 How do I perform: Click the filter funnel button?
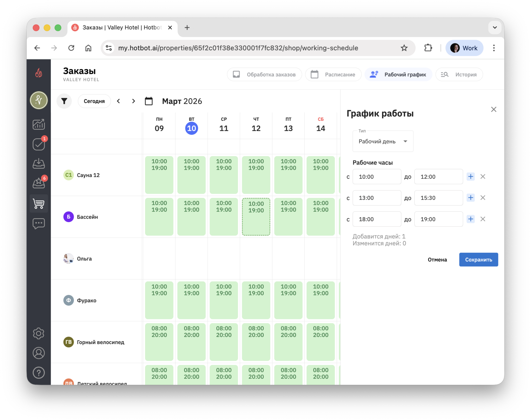(x=64, y=101)
